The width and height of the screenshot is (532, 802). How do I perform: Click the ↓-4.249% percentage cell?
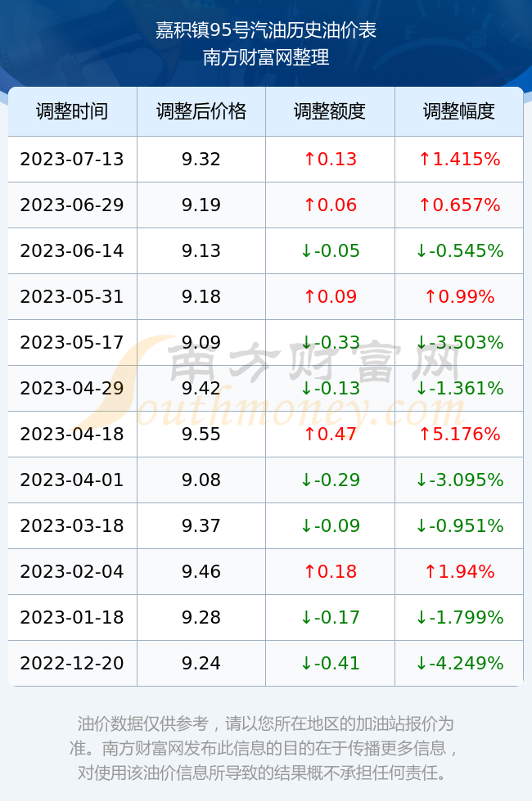click(x=459, y=663)
